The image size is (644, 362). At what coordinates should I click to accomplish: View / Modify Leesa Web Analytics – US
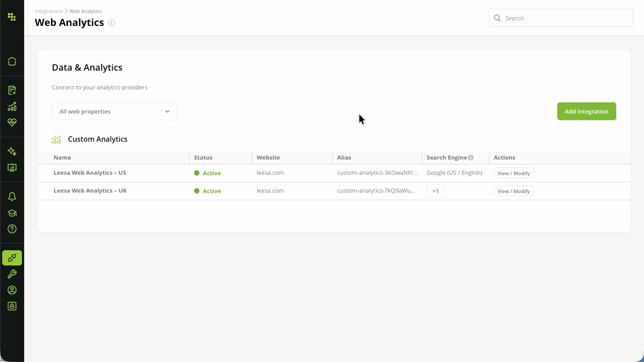pos(514,173)
